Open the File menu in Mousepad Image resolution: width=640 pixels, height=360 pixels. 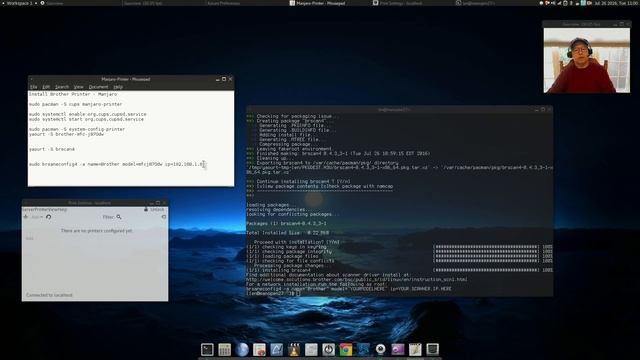pos(33,87)
